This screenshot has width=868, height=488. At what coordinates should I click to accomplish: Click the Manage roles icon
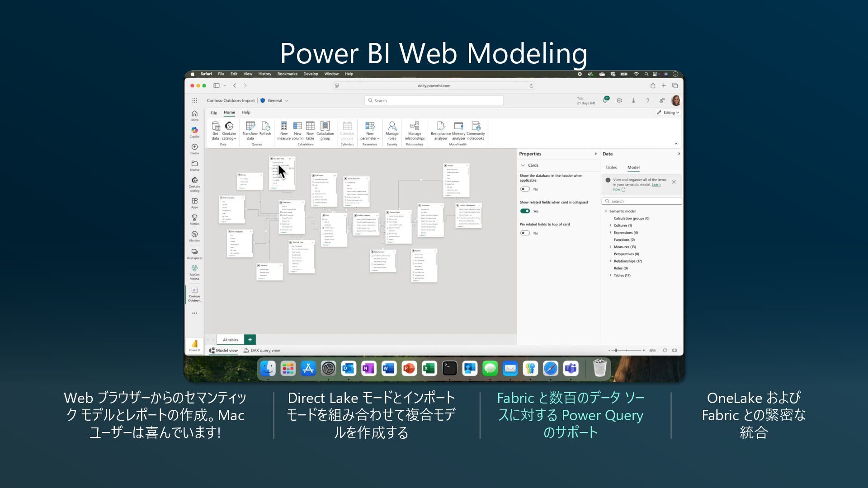pyautogui.click(x=392, y=127)
